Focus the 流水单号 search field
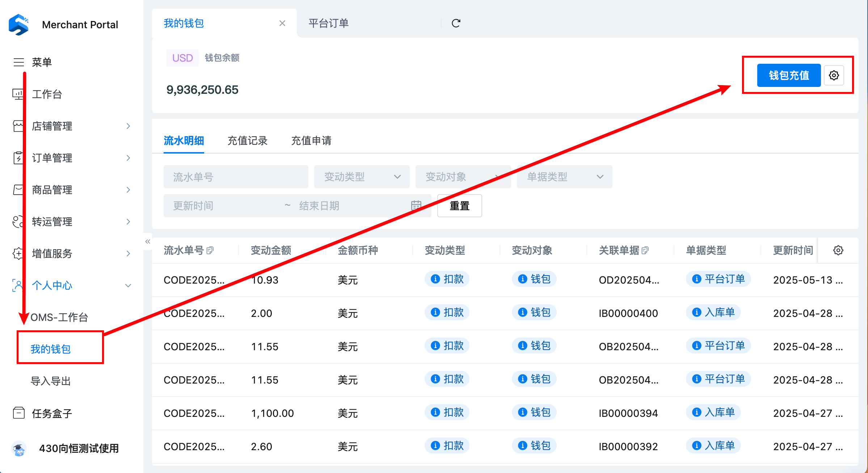 coord(236,177)
